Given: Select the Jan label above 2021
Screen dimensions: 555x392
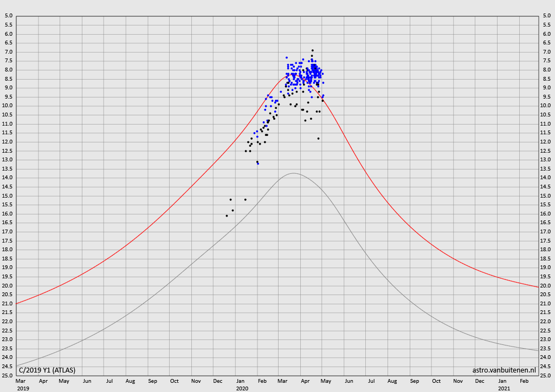Looking at the screenshot, I should pyautogui.click(x=502, y=381).
